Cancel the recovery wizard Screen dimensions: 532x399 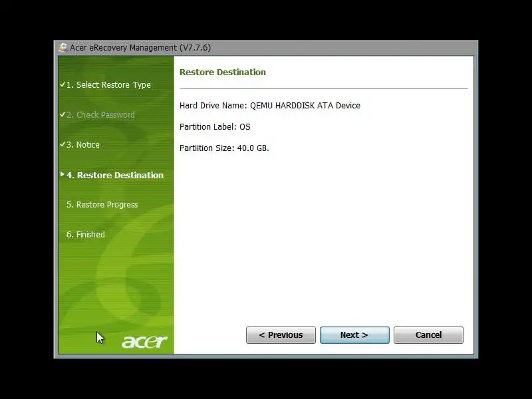click(x=428, y=335)
